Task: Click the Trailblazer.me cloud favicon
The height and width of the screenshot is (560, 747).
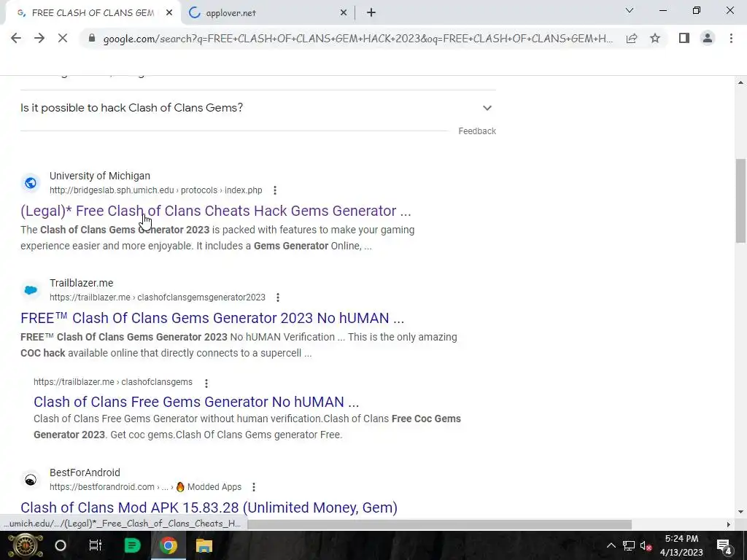Action: [x=31, y=290]
